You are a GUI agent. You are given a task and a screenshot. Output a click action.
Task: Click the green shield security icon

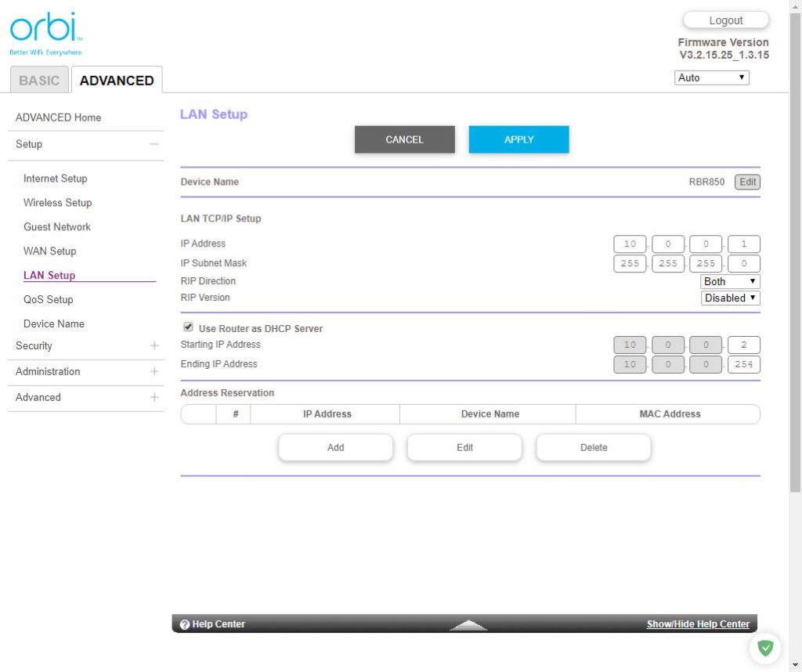765,649
